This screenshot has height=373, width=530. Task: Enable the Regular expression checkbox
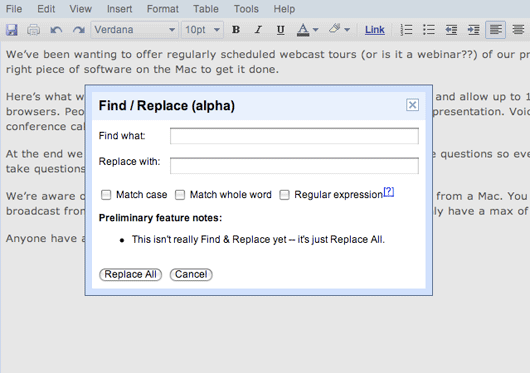click(x=284, y=195)
